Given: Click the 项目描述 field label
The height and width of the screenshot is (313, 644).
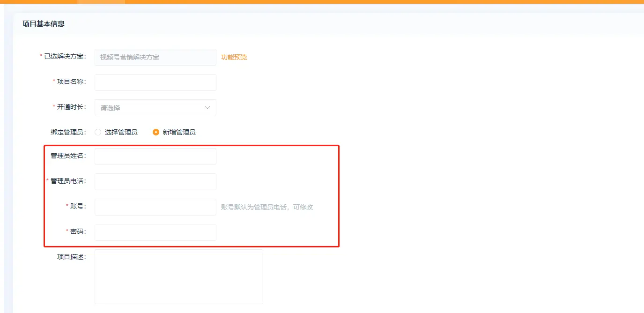Looking at the screenshot, I should point(71,257).
